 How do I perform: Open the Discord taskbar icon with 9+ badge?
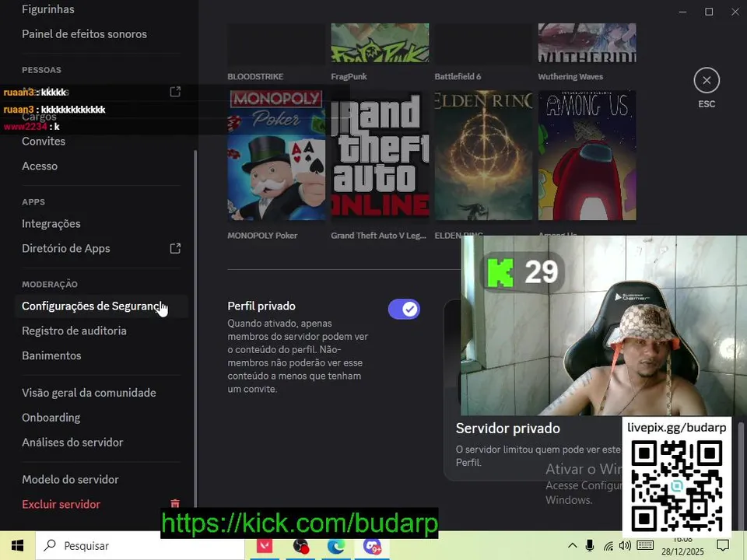coord(372,546)
